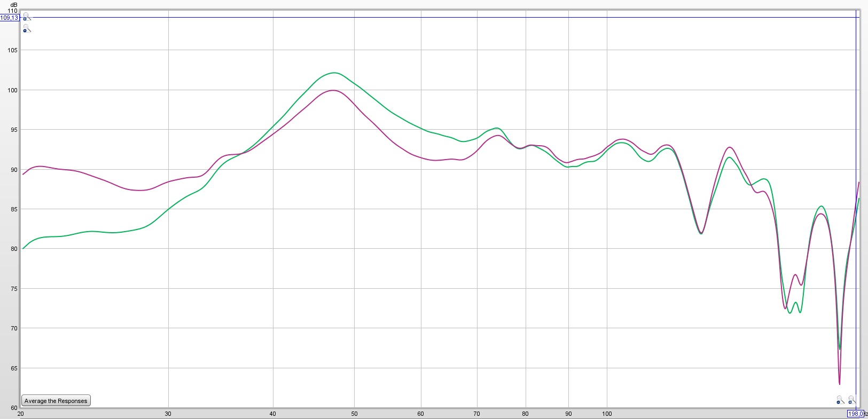Click the dB unit label above the axis
This screenshot has width=868, height=419.
(x=14, y=4)
